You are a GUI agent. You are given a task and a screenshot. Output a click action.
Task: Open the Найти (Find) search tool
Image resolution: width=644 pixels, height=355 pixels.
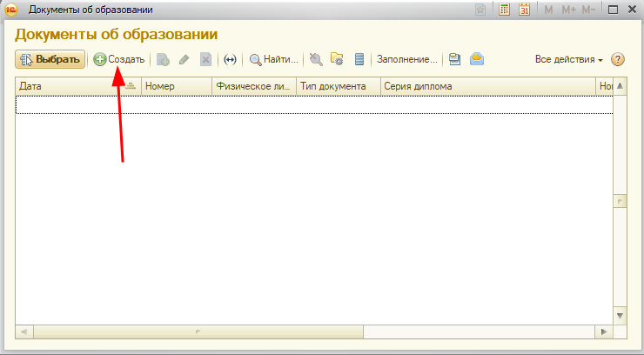273,59
